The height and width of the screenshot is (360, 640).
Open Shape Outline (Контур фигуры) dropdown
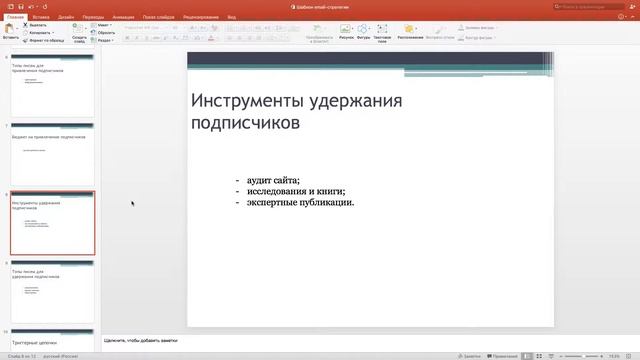point(477,38)
